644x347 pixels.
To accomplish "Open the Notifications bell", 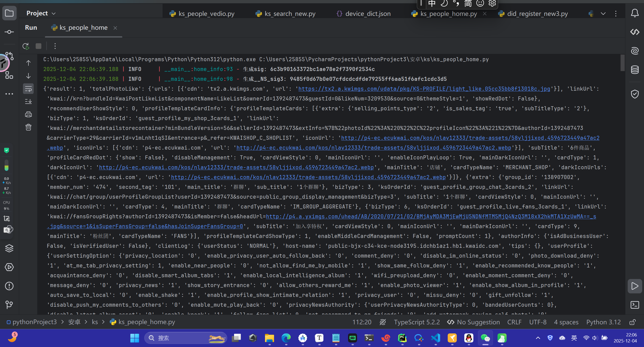I will (635, 13).
